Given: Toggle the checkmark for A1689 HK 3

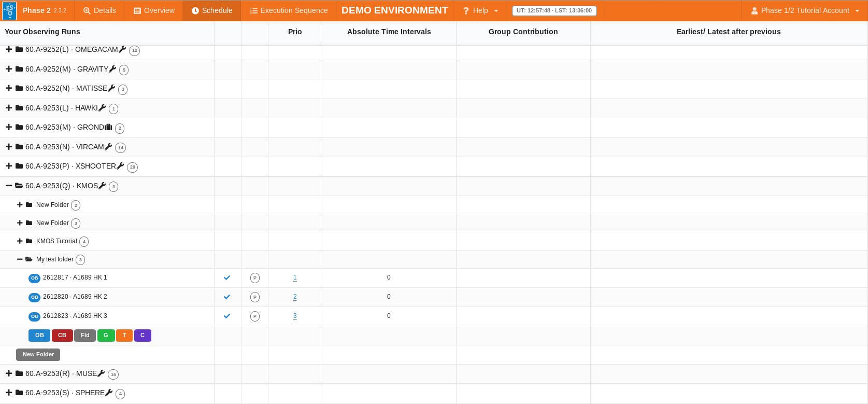Looking at the screenshot, I should point(227,316).
